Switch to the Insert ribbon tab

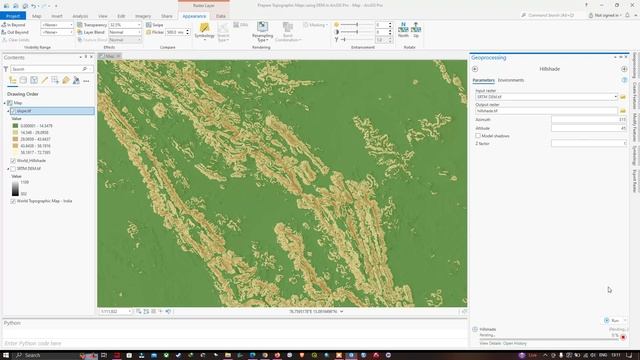point(57,16)
